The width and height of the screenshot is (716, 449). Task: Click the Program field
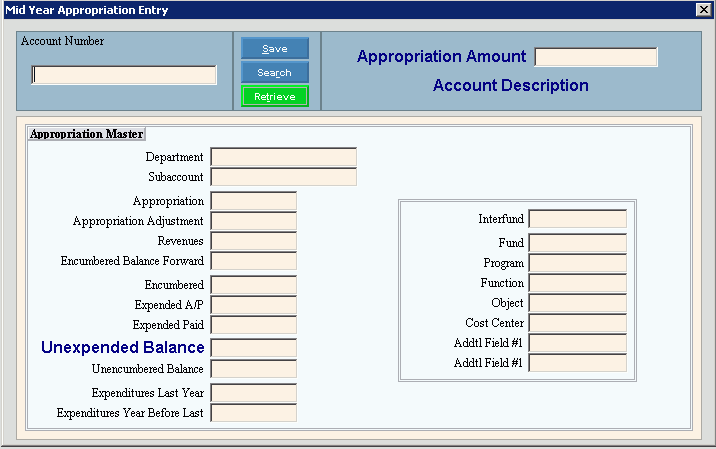578,263
